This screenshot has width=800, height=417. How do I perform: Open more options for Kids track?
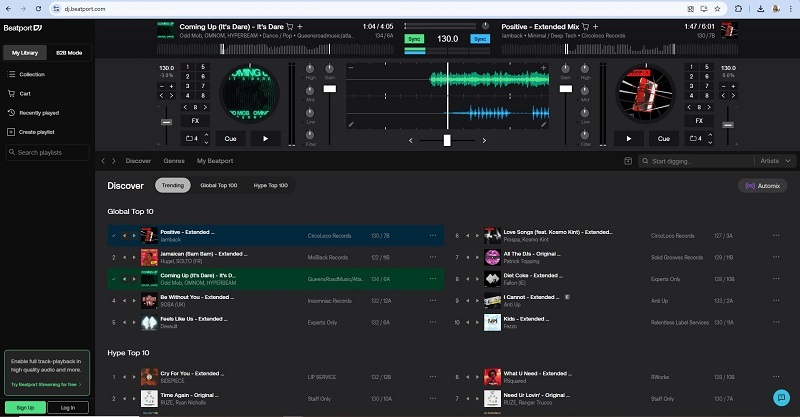point(776,322)
